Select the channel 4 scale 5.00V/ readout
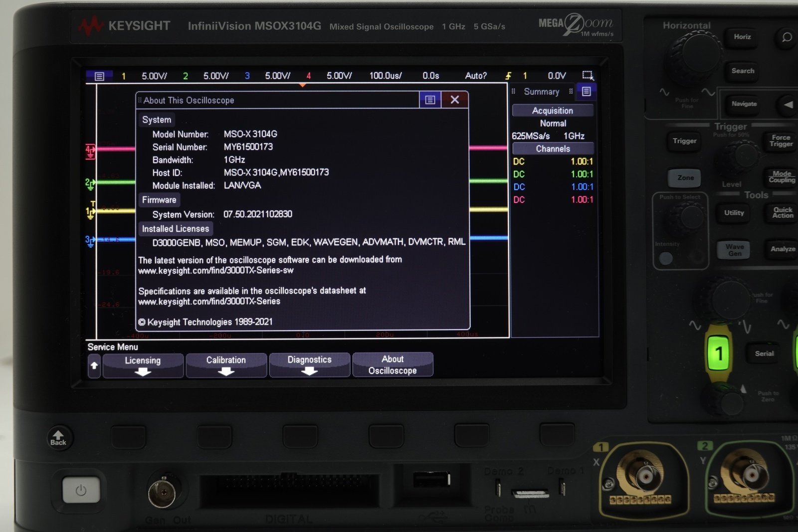The image size is (798, 532). pos(339,76)
